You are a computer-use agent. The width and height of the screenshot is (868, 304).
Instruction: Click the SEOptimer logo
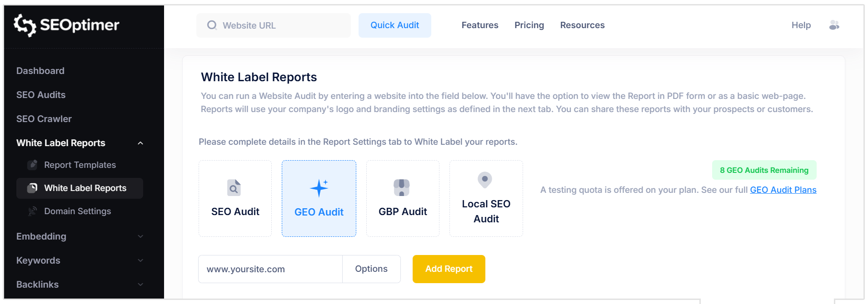click(66, 25)
